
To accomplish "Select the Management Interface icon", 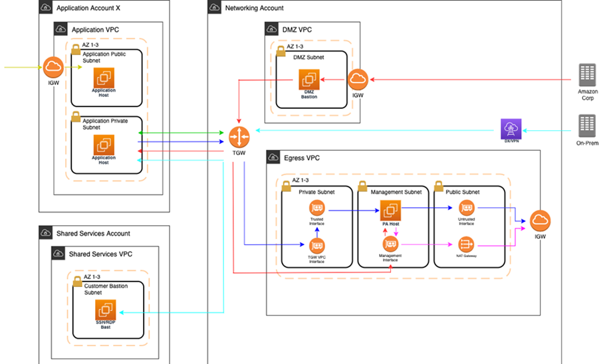I will 390,245.
